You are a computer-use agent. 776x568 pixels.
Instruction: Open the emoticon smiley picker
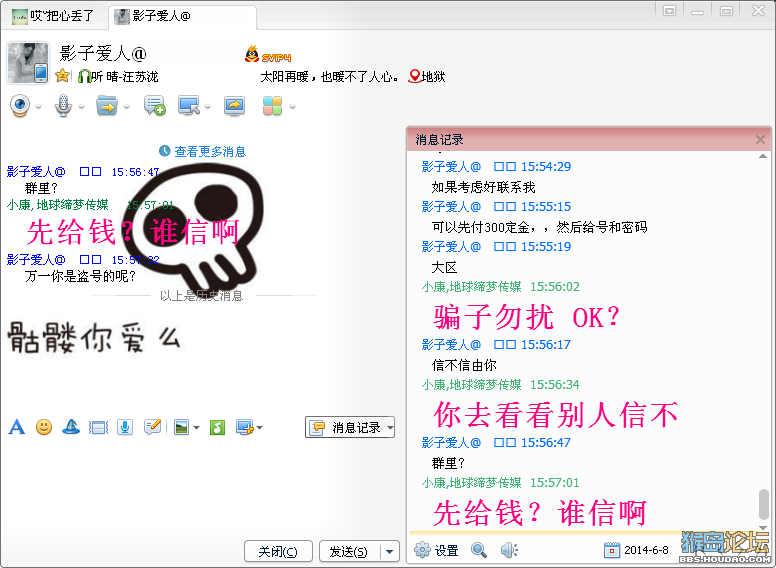[44, 426]
